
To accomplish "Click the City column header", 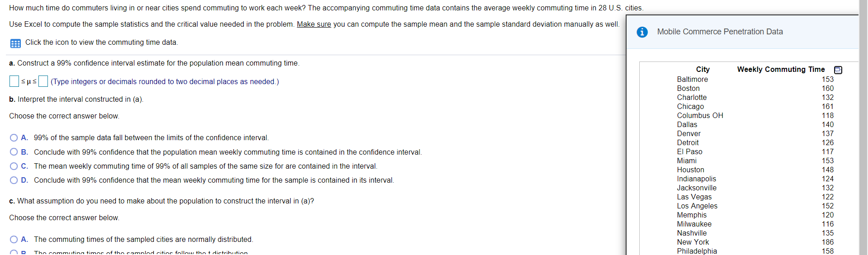I will [x=703, y=69].
